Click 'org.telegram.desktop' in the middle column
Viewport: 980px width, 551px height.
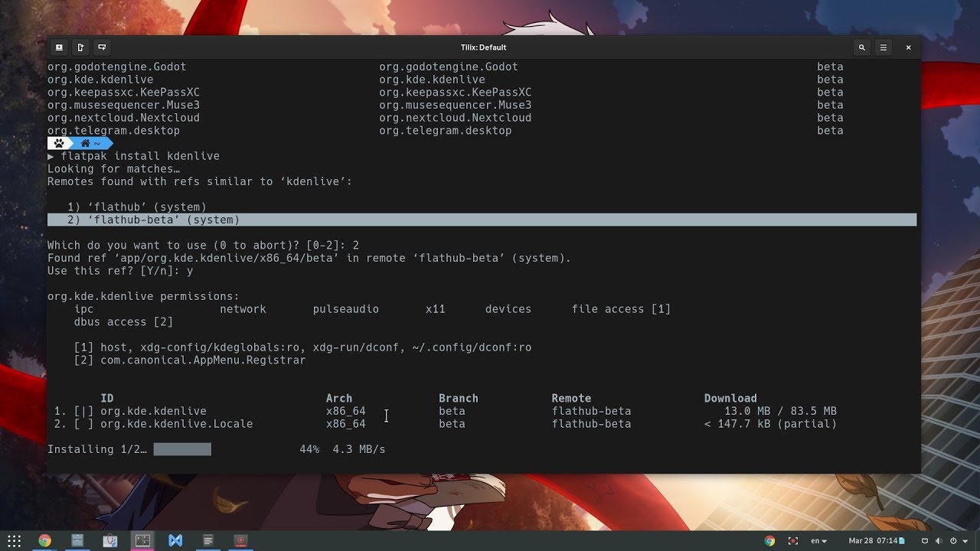pyautogui.click(x=445, y=131)
